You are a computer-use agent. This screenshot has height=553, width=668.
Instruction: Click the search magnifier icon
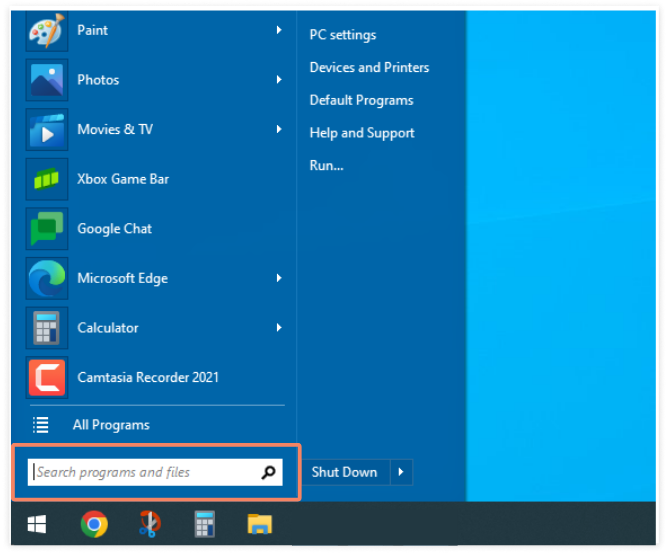tap(268, 472)
